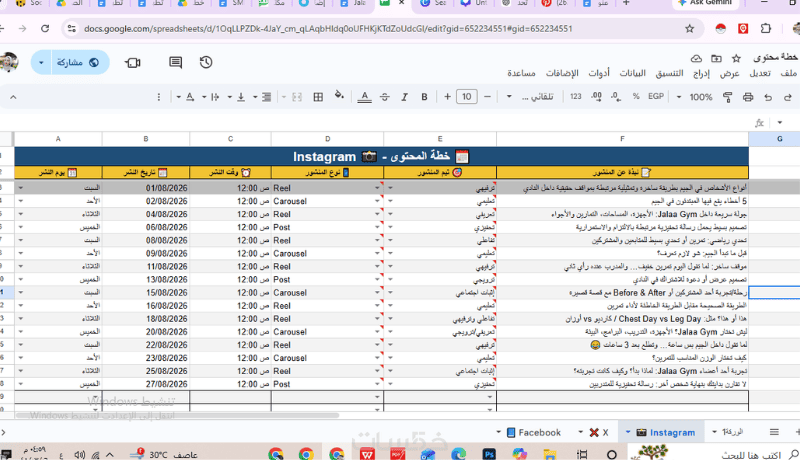
Task: Switch to the الورقة1 sheet tab
Action: point(732,432)
